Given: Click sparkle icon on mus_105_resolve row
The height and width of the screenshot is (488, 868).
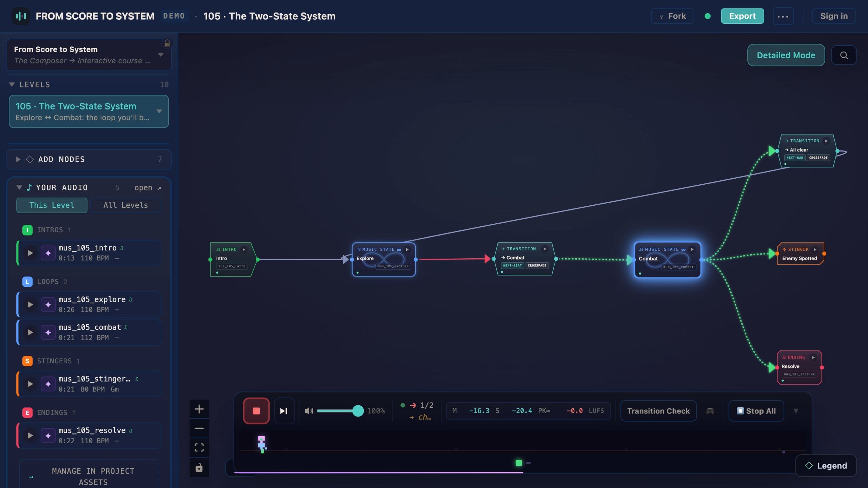Looking at the screenshot, I should [x=48, y=435].
